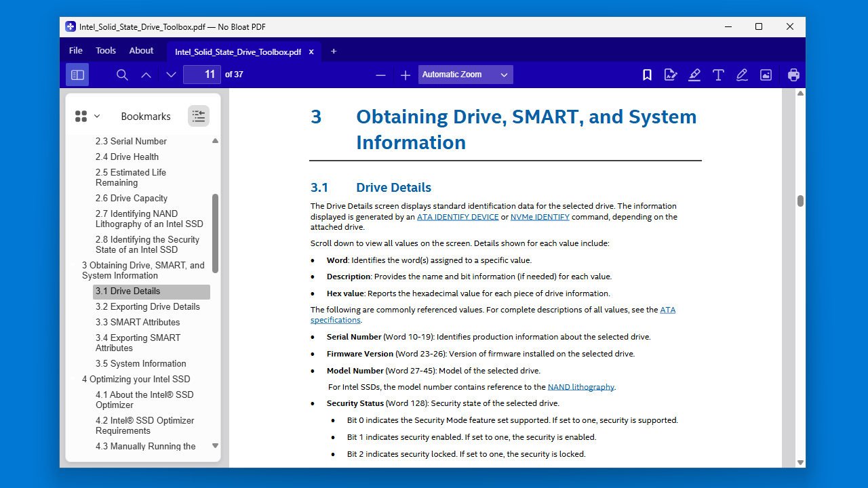868x488 pixels.
Task: Zoom out with the minus icon
Action: point(380,75)
